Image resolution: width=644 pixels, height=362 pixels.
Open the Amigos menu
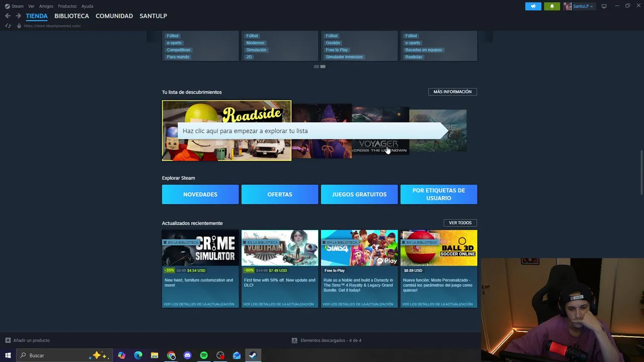point(46,6)
